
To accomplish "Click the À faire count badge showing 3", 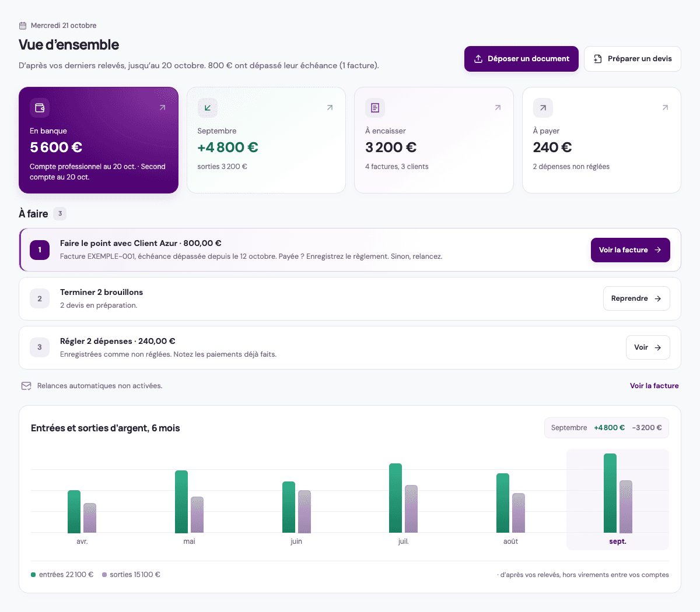I will pos(60,214).
